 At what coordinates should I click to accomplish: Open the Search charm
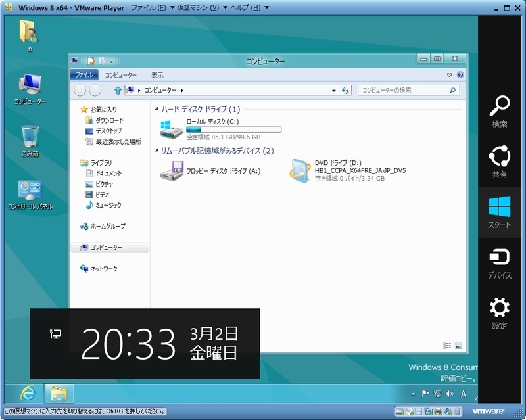[x=500, y=111]
